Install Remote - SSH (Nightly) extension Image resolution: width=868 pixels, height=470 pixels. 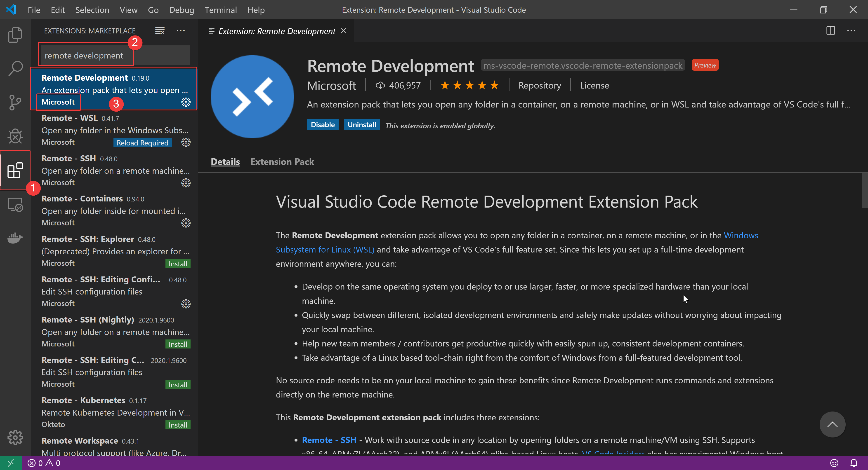178,344
